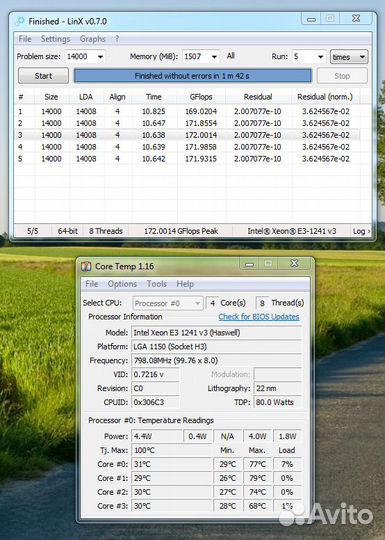Click Core #2 min temperature 27°C
This screenshot has height=540, width=385.
(228, 492)
